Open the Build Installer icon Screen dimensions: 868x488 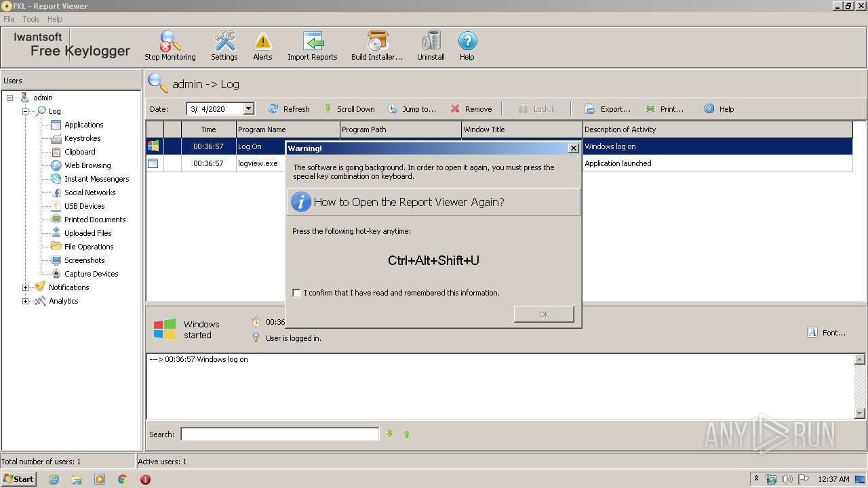coord(377,46)
